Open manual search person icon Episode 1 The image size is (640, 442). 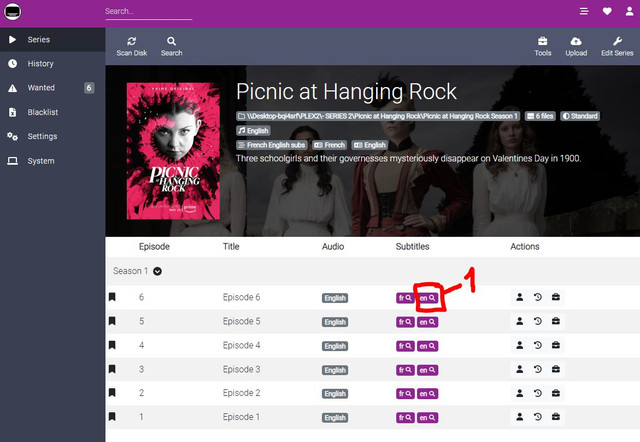(520, 417)
